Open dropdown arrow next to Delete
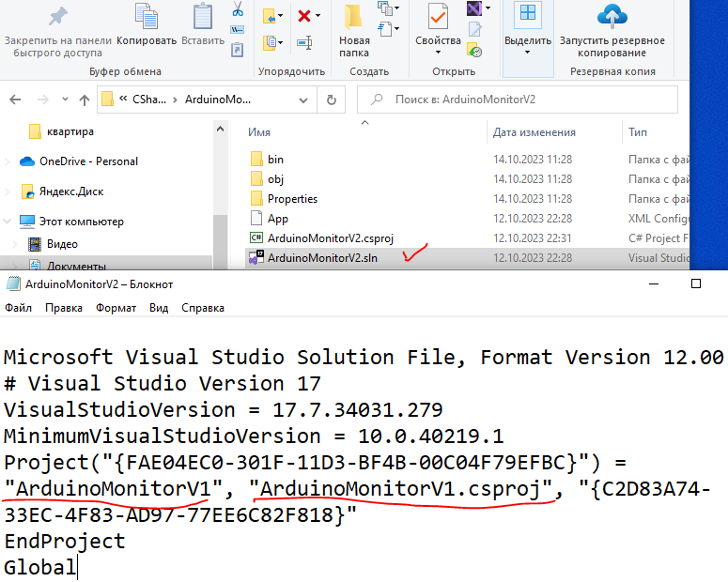The width and height of the screenshot is (728, 582). click(x=318, y=16)
